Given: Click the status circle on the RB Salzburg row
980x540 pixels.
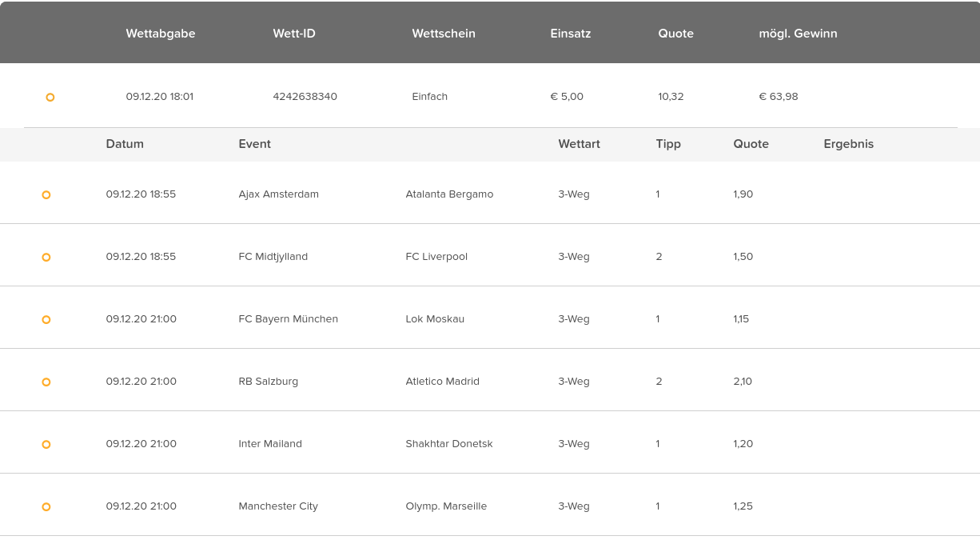Looking at the screenshot, I should click(x=46, y=382).
